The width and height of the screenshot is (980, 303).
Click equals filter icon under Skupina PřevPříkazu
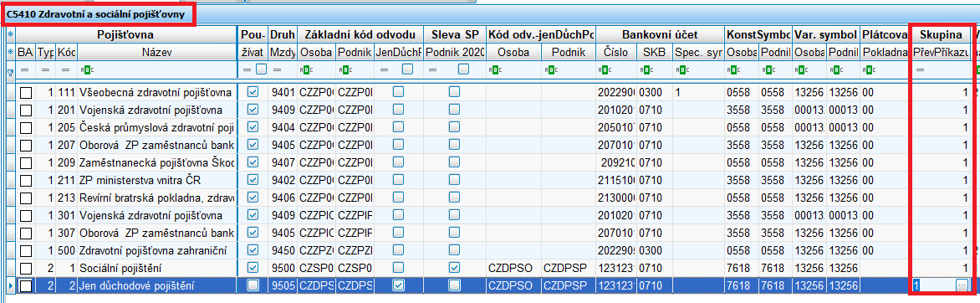921,69
